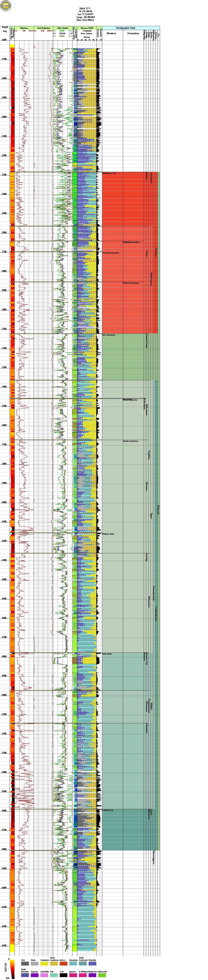Click the Neva Limestone member label
Image resolution: width=208 pixels, height=980 pixels.
(109, 335)
